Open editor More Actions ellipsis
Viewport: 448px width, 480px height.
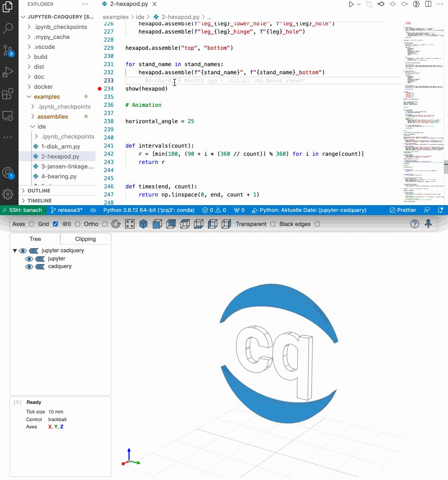440,4
